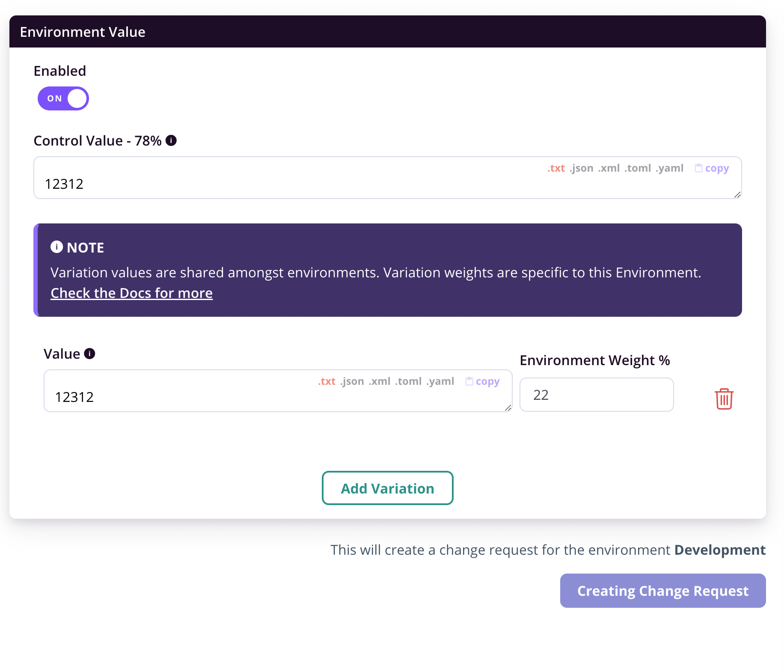The width and height of the screenshot is (784, 672).
Task: Delete the variation using the trash icon
Action: (x=724, y=398)
